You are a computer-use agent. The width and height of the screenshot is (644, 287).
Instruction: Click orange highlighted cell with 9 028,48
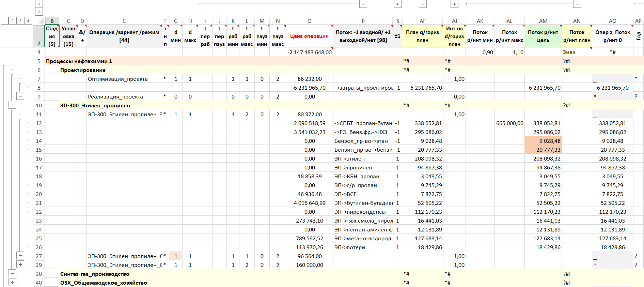[x=543, y=141]
